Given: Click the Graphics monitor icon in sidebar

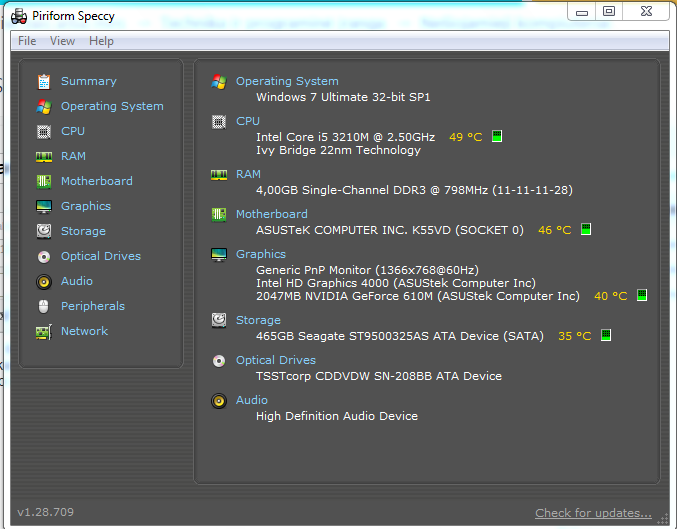Looking at the screenshot, I should tap(44, 206).
